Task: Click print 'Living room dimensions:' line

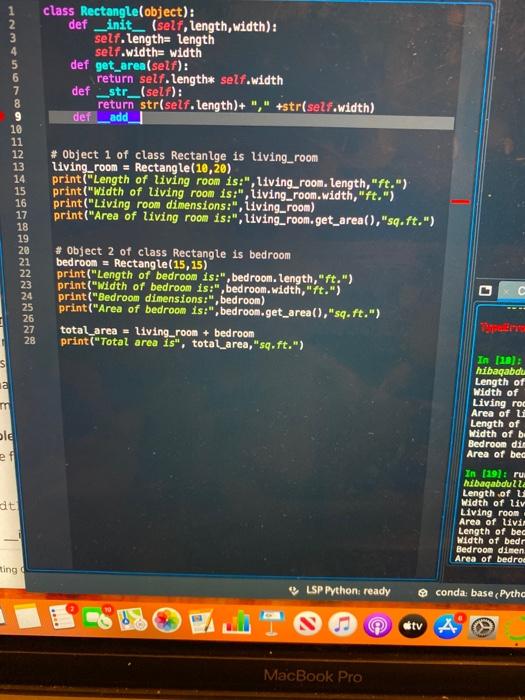Action: click(183, 205)
